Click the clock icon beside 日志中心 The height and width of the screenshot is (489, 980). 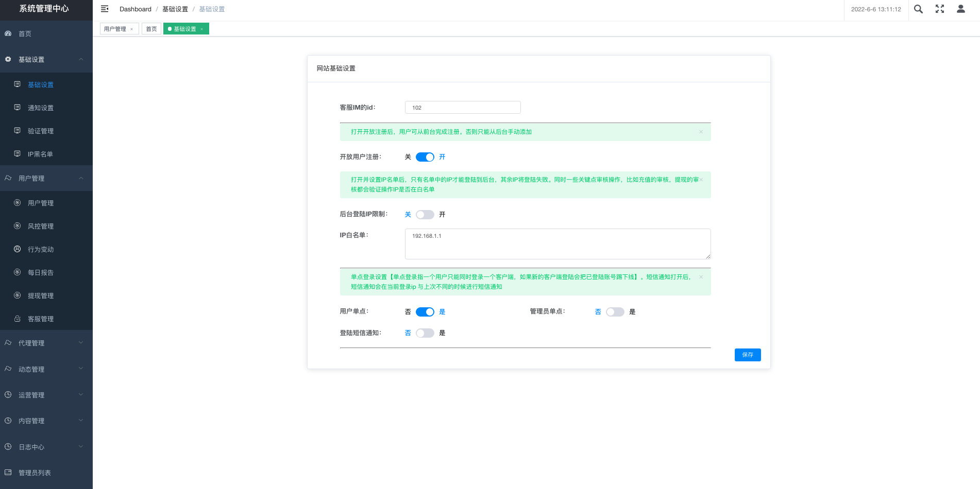coord(8,446)
